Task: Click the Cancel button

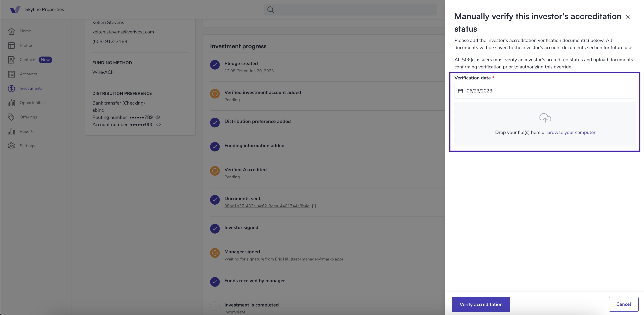Action: click(x=624, y=304)
